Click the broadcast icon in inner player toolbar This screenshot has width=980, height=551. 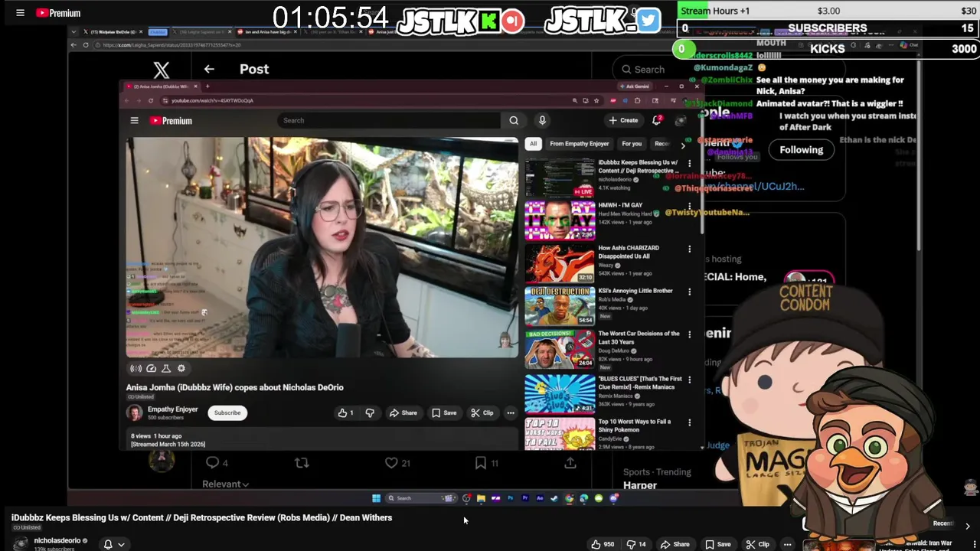136,368
